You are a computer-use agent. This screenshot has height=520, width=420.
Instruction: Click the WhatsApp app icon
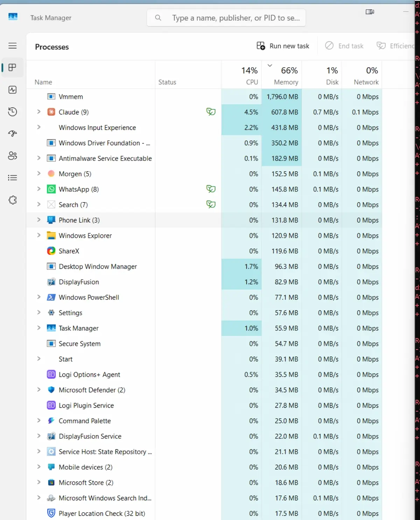click(x=51, y=189)
